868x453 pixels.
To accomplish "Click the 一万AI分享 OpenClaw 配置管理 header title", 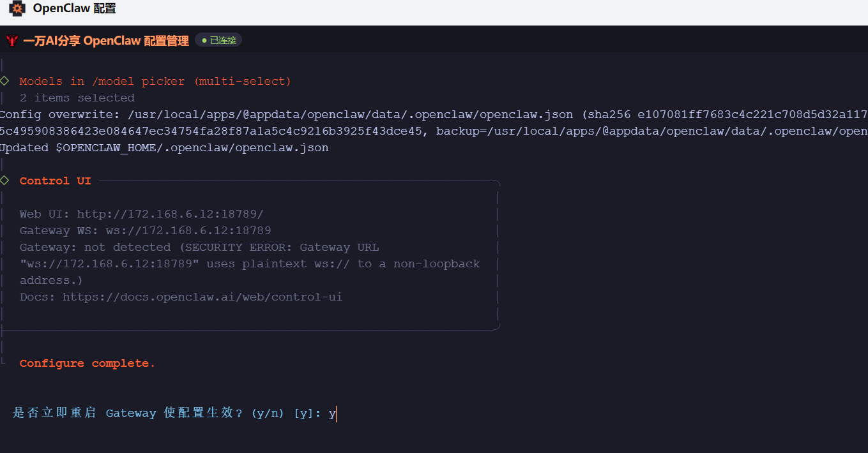I will click(x=106, y=41).
